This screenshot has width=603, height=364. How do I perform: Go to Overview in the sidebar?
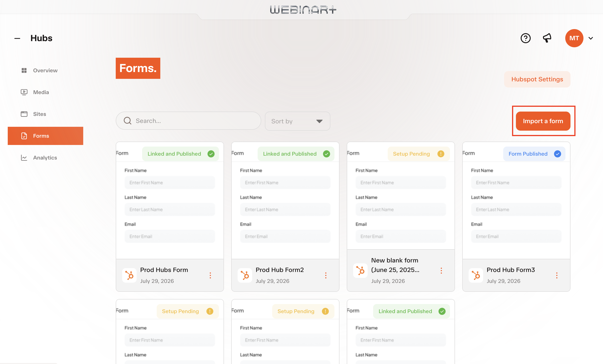coord(45,70)
